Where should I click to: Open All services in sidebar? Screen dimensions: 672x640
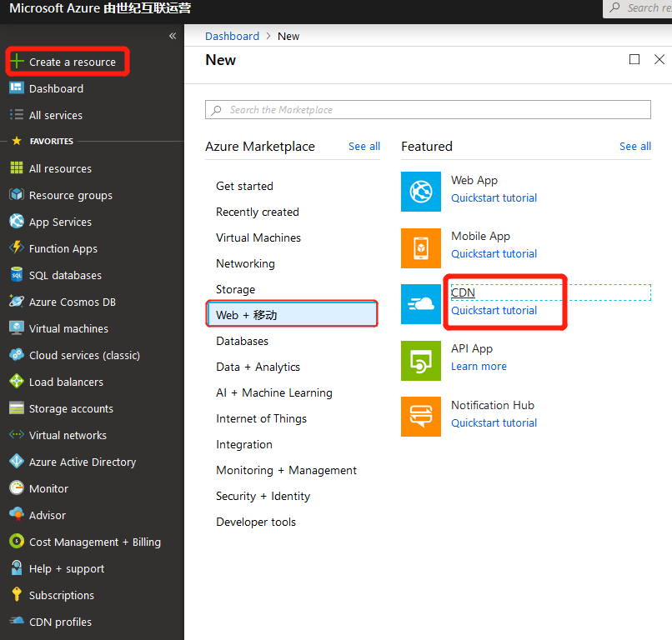[55, 115]
